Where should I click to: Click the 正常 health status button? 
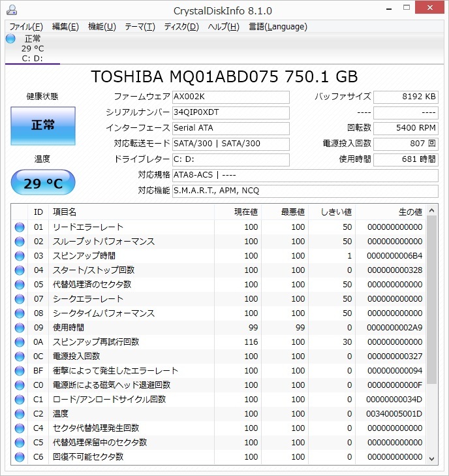click(x=43, y=125)
